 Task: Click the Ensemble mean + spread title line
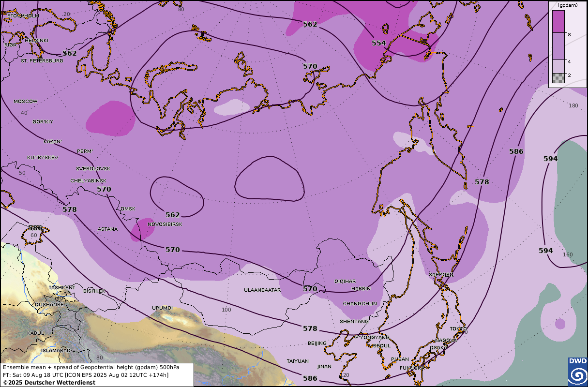tap(91, 368)
